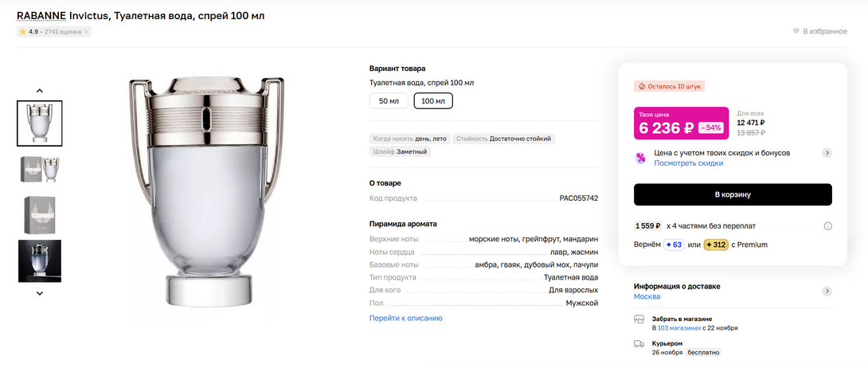The width and height of the screenshot is (868, 368).
Task: Open discount details chevron arrow
Action: click(x=827, y=153)
